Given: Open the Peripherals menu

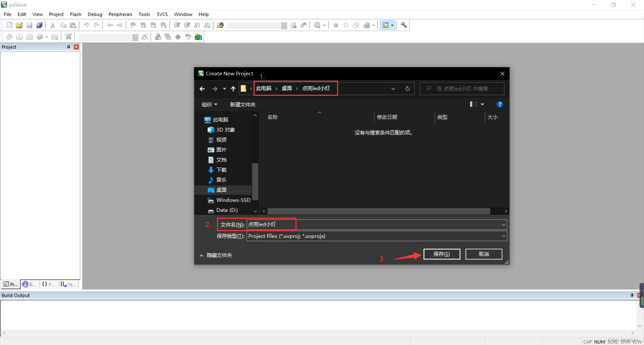Looking at the screenshot, I should coord(120,14).
